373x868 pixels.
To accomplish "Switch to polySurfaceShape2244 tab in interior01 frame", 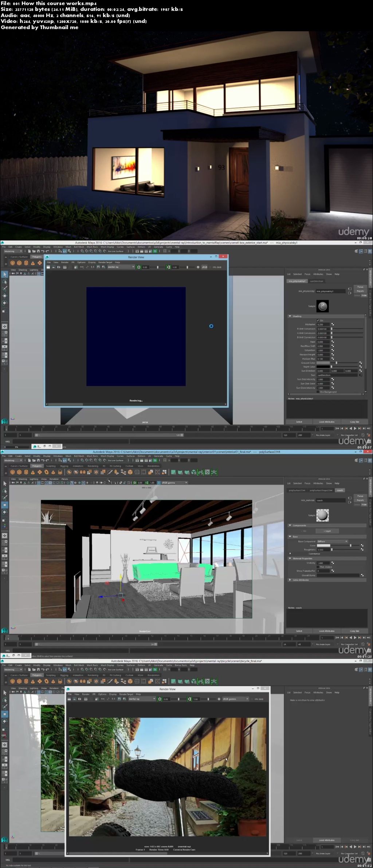I will [x=321, y=490].
